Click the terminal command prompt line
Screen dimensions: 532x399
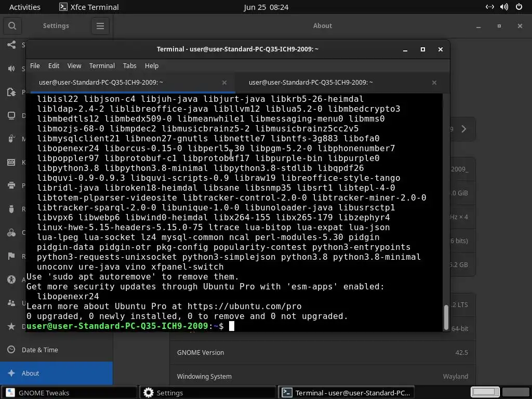234,326
